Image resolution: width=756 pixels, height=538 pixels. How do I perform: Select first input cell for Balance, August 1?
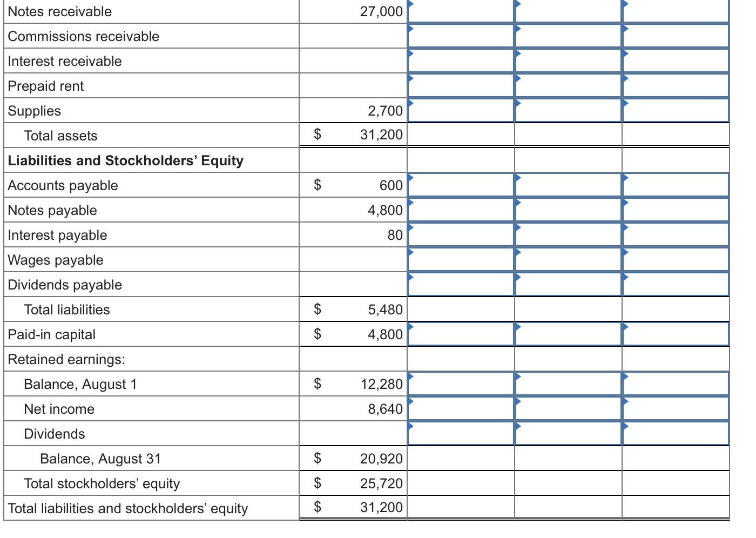pos(461,384)
